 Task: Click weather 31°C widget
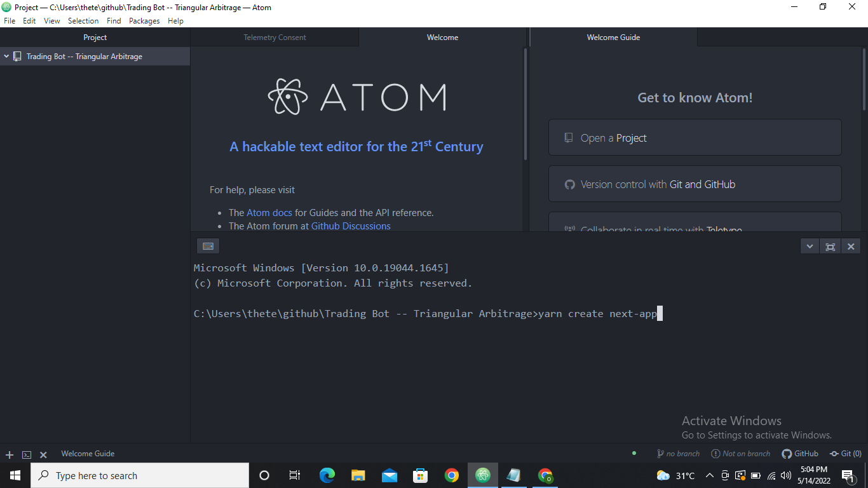coord(675,475)
